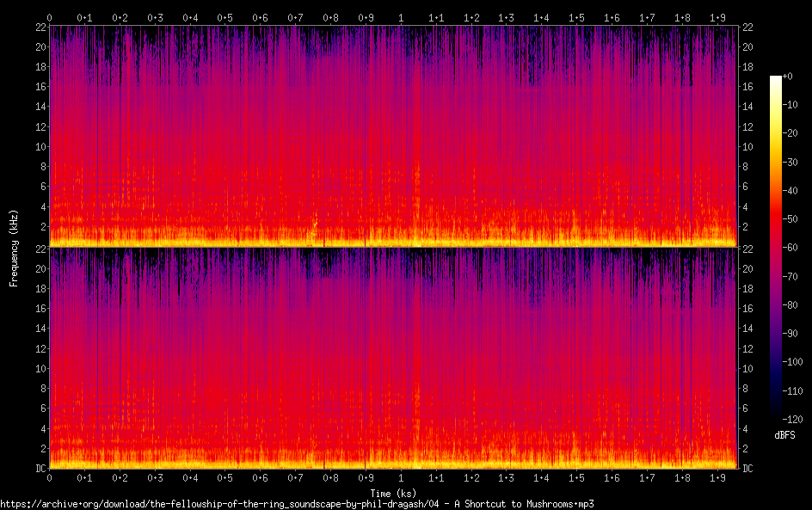Click the 16 kHz tick right of the lower channel
This screenshot has width=812, height=510.
[747, 308]
